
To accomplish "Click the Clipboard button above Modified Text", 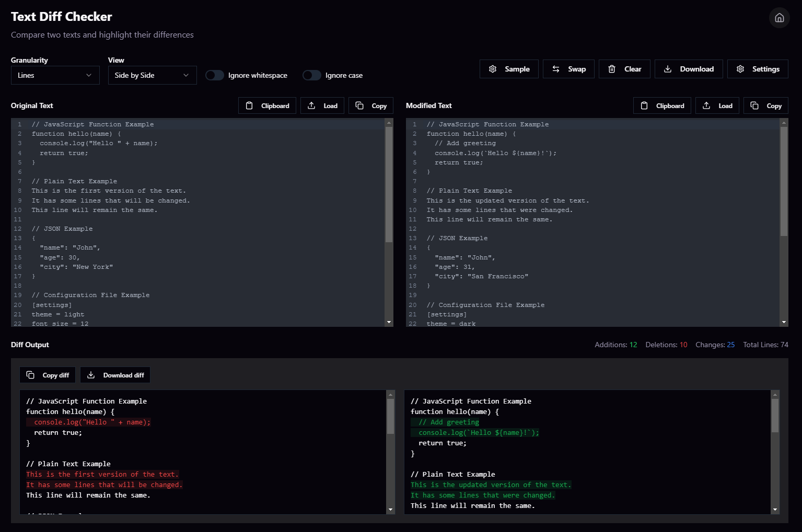I will tap(662, 105).
